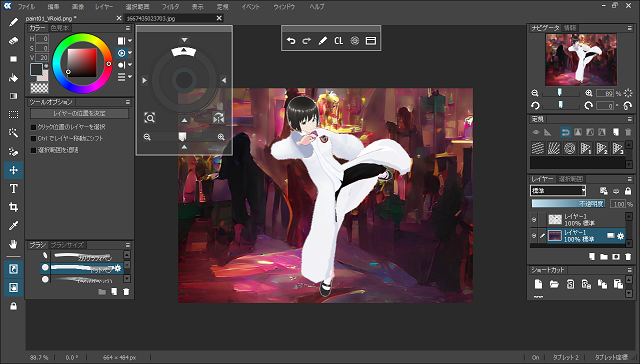640x364 pixels.
Task: Select the Gradient tool
Action: (13, 96)
